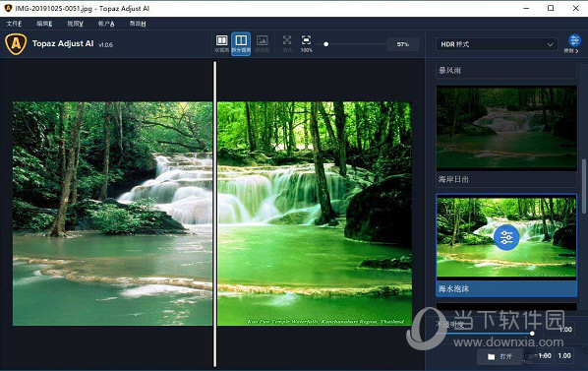Image resolution: width=588 pixels, height=371 pixels.
Task: Open the 视图 menu
Action: coord(75,24)
